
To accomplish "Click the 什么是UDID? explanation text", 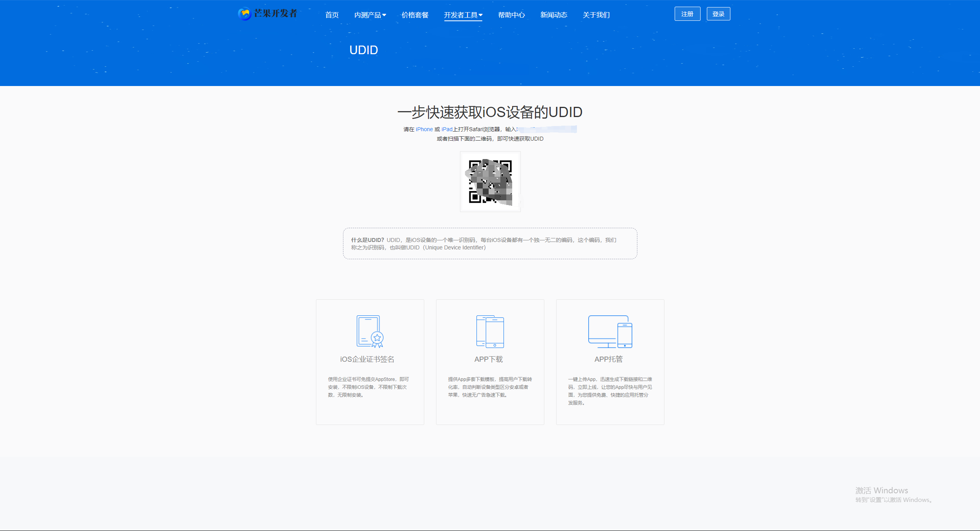I will tap(484, 244).
